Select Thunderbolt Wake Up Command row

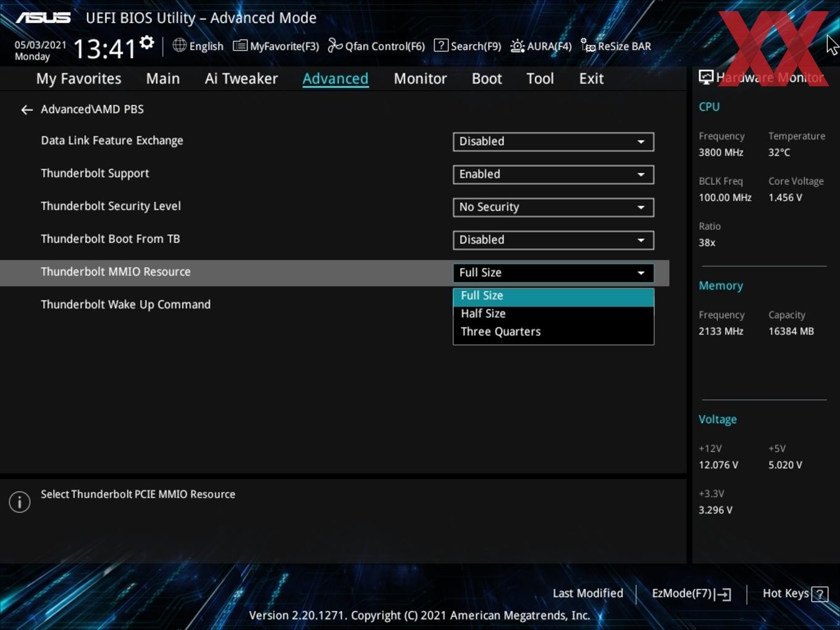(x=125, y=304)
